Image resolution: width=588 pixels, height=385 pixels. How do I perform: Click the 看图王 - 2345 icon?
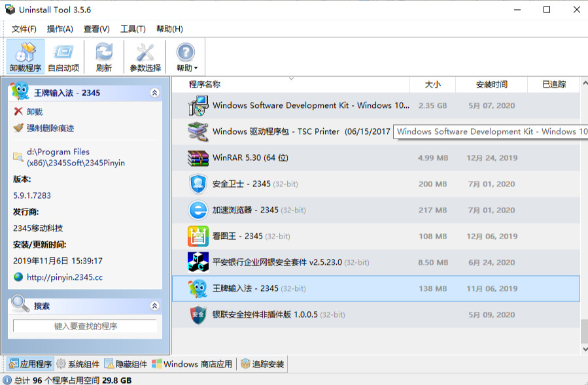(198, 236)
